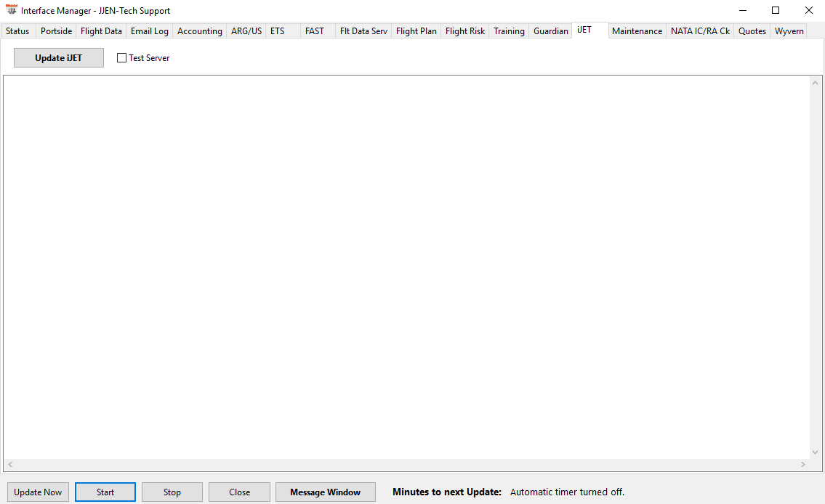Switch to the Status tab
This screenshot has height=504, width=825.
point(18,31)
